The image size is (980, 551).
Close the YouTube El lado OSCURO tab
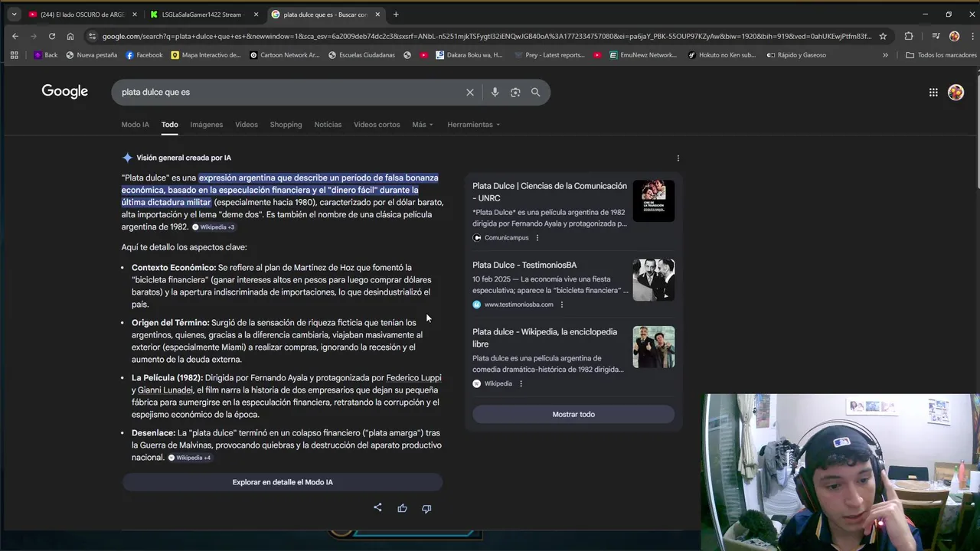coord(134,15)
